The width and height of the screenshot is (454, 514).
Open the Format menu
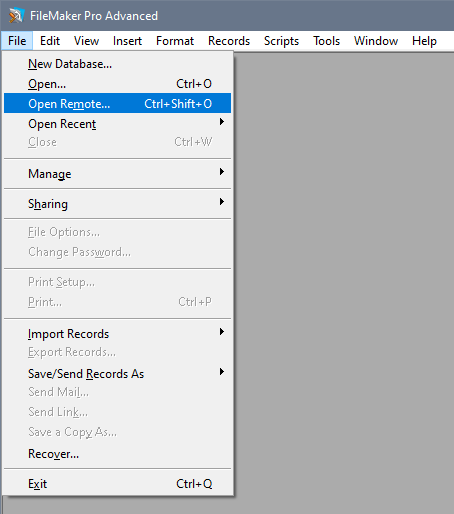175,41
